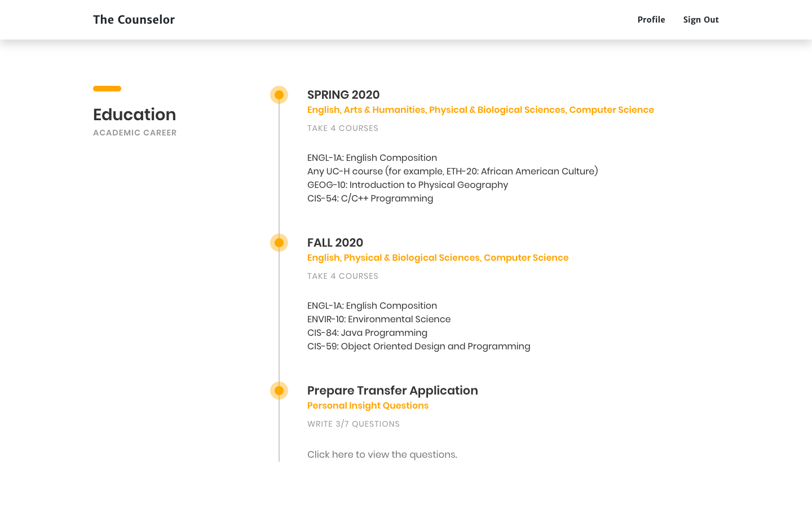Click CIS-84 Java Programming course
The height and width of the screenshot is (508, 812).
pyautogui.click(x=367, y=333)
